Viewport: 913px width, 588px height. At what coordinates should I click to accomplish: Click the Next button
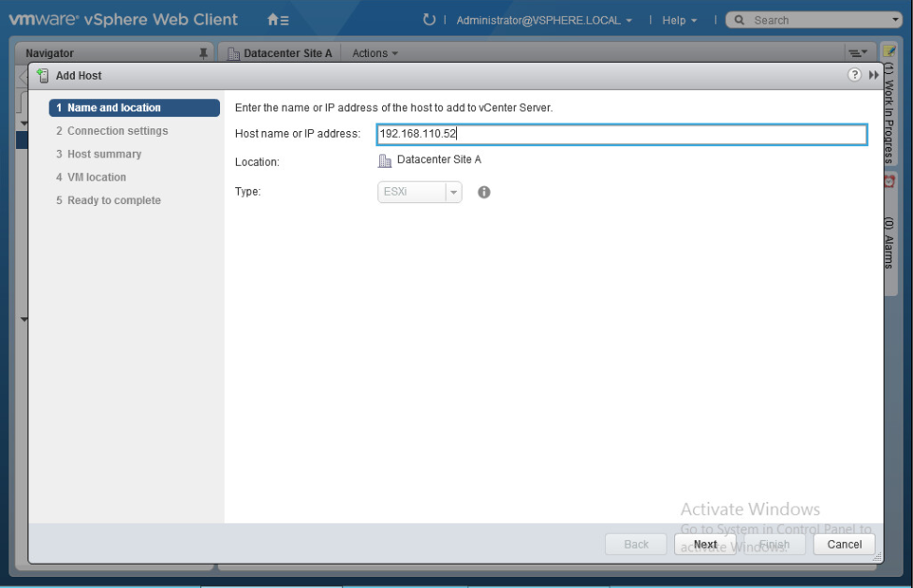(x=705, y=544)
